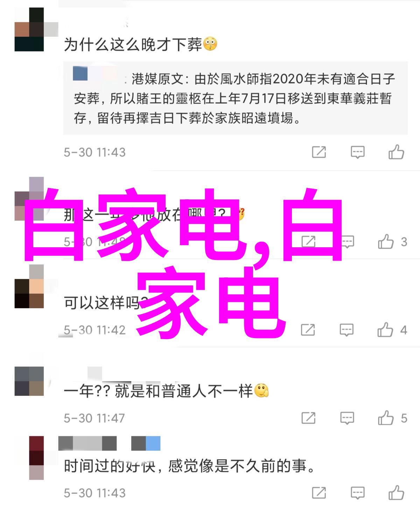Tap the blue badge beside the last commenter's name
This screenshot has width=420, height=509.
click(x=153, y=443)
